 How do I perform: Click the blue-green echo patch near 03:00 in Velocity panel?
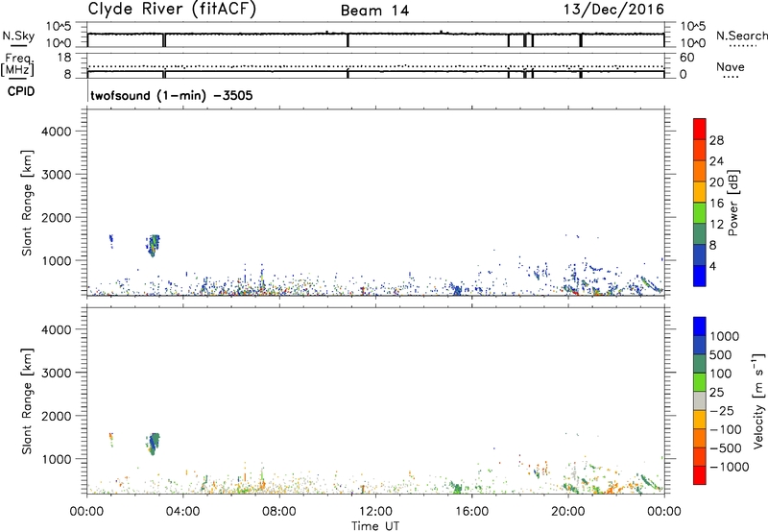pyautogui.click(x=154, y=444)
